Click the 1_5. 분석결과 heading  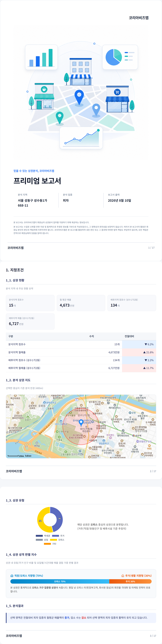[x=15, y=606]
